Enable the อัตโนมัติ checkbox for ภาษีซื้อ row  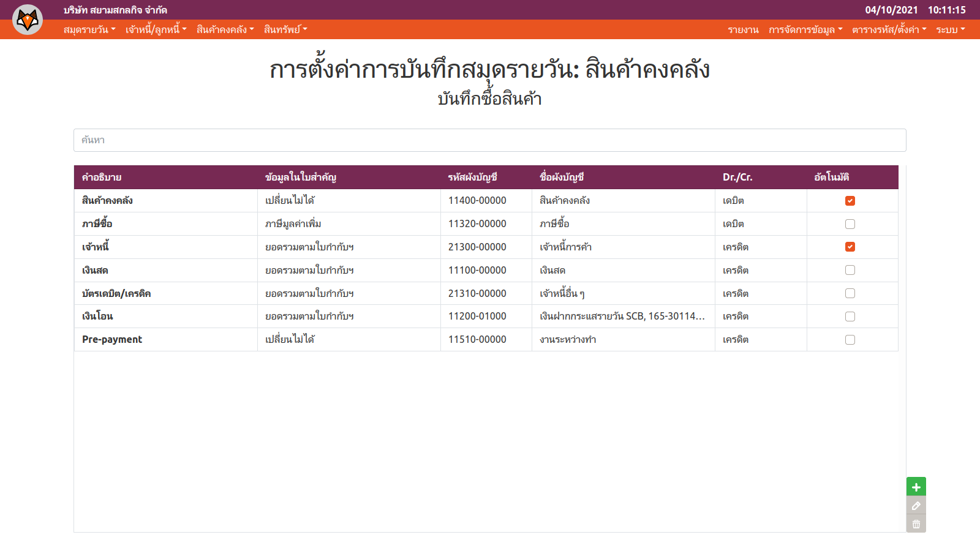point(850,224)
